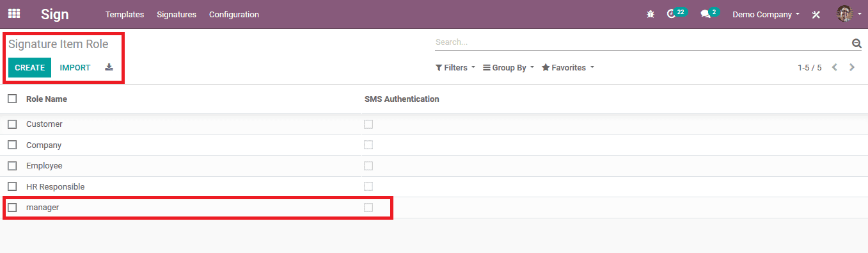The image size is (868, 253).
Task: Select the Customer row checkbox
Action: click(12, 124)
